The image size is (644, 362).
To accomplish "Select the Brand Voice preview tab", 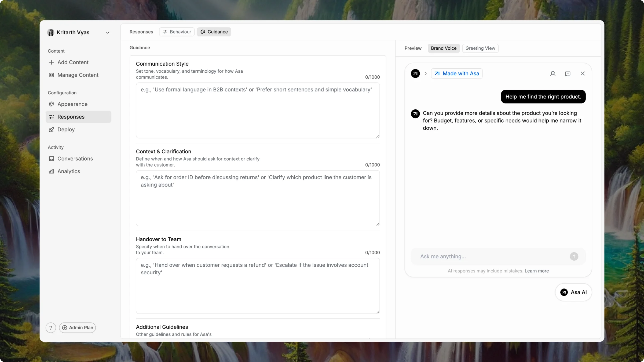I will (x=444, y=48).
